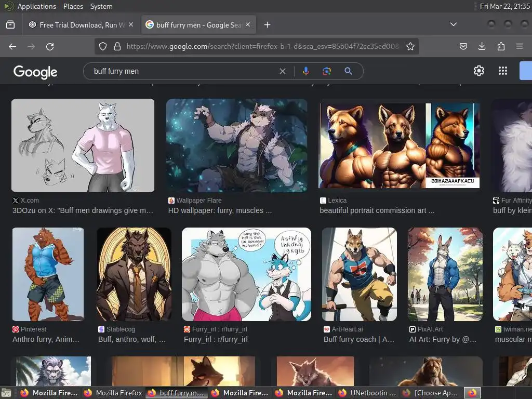Click the padlock site info icon
Screen dimensions: 532x399
(117, 46)
